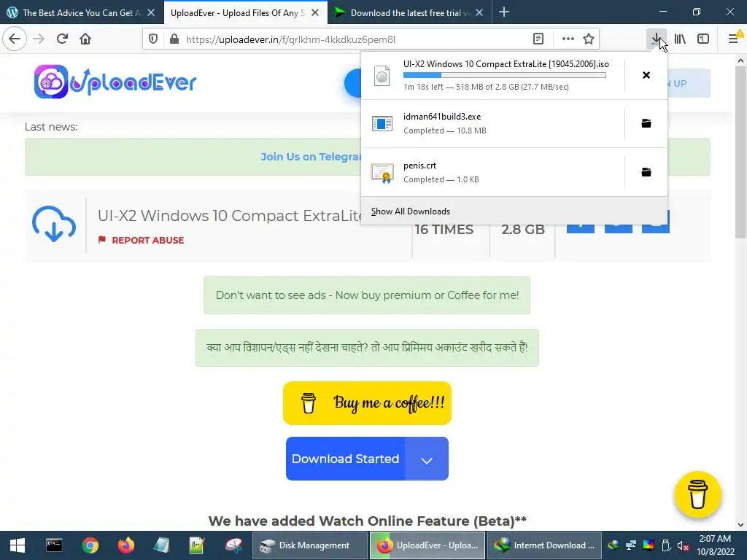The image size is (747, 560).
Task: Open Command Prompt from the taskbar
Action: tap(54, 545)
